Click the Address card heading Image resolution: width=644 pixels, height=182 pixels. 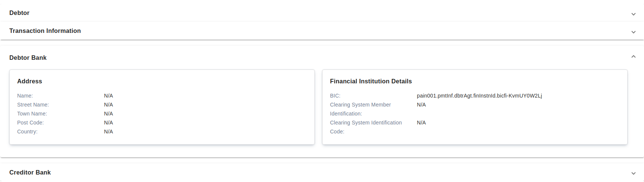click(29, 81)
